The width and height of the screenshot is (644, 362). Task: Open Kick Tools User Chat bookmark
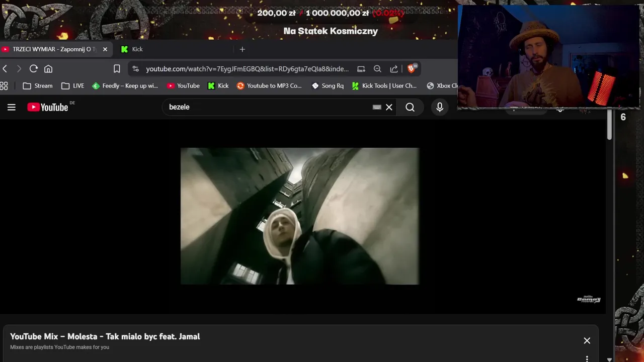click(384, 86)
